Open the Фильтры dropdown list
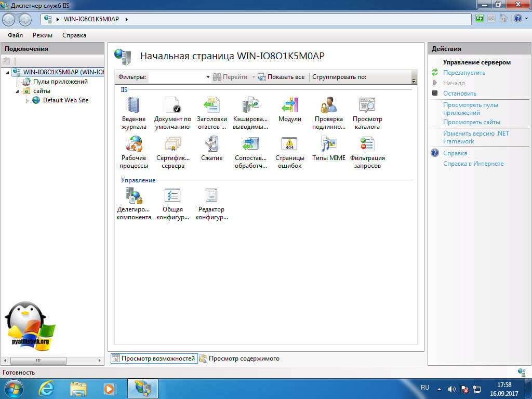 tap(208, 77)
